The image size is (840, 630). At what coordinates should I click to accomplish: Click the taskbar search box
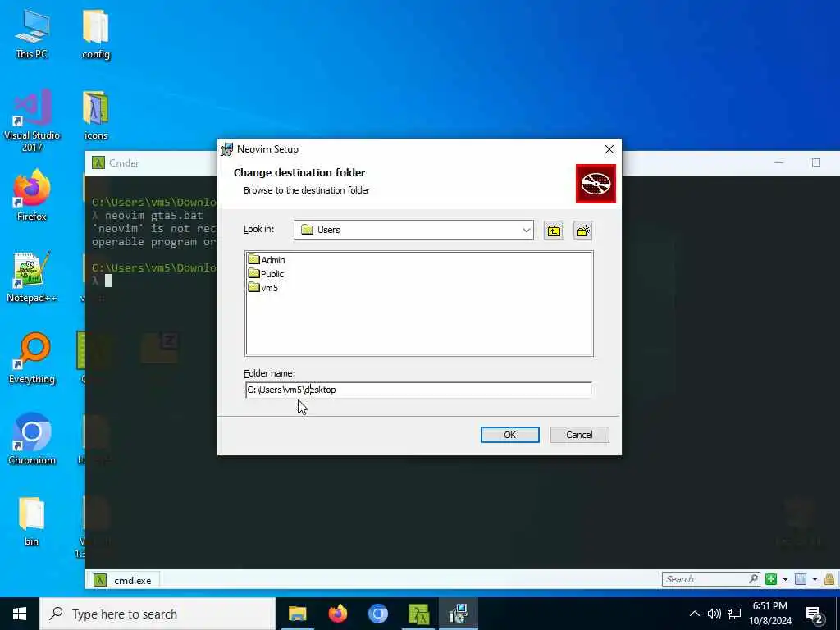click(x=157, y=614)
